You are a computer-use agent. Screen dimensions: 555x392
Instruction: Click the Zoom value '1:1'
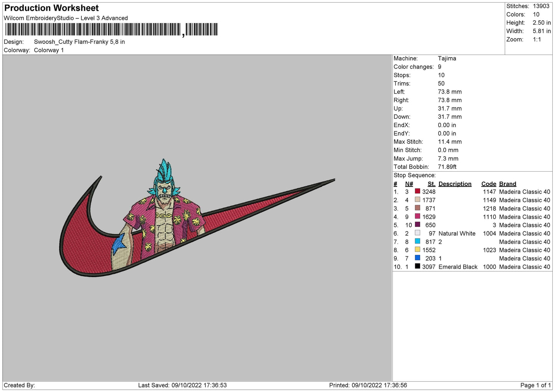(537, 40)
